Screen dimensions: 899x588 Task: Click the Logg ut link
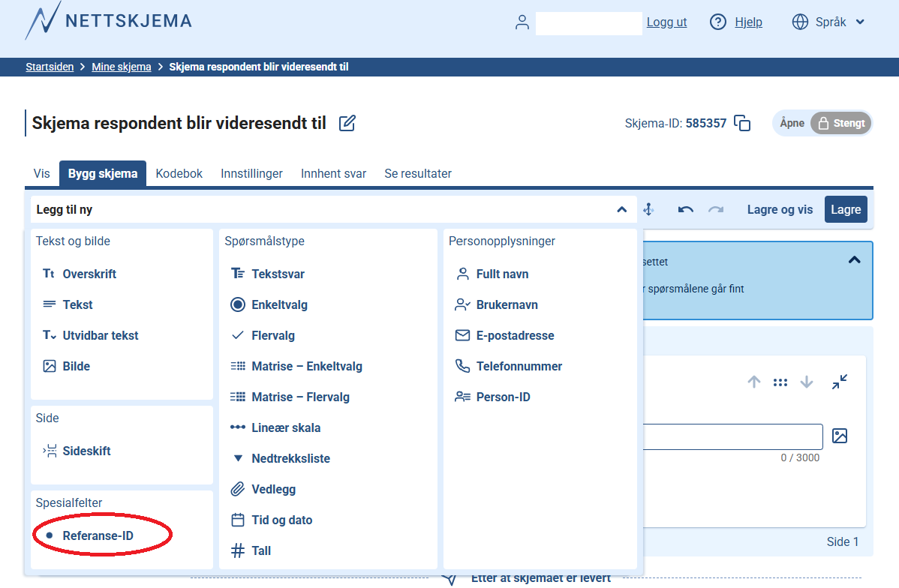click(667, 22)
